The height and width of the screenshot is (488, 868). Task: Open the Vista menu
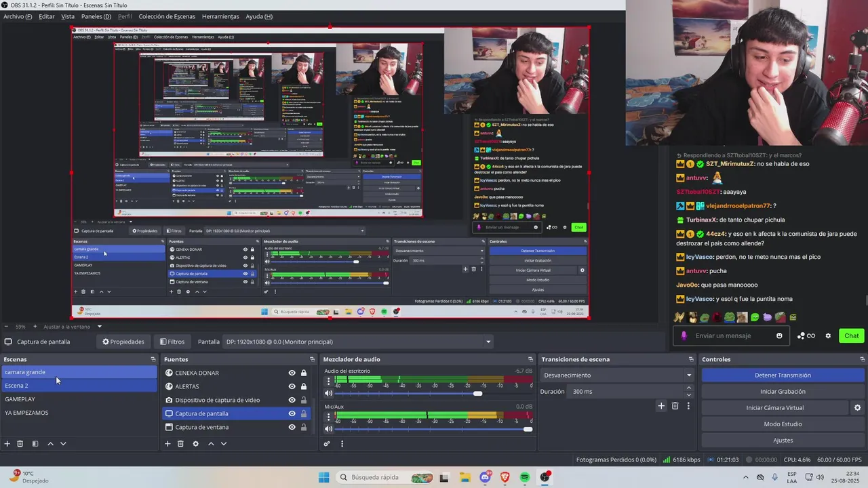(68, 16)
